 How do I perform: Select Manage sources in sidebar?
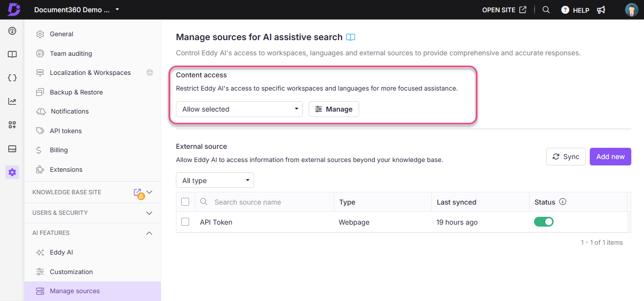tap(92, 291)
